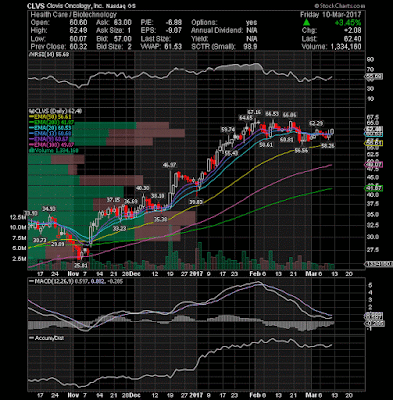
Task: Click the SCTR (Small) value 98.9
Action: pyautogui.click(x=251, y=47)
